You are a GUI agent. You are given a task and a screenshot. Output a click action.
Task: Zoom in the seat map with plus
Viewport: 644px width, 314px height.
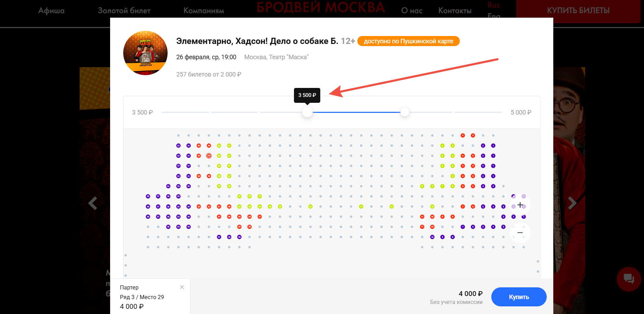520,205
